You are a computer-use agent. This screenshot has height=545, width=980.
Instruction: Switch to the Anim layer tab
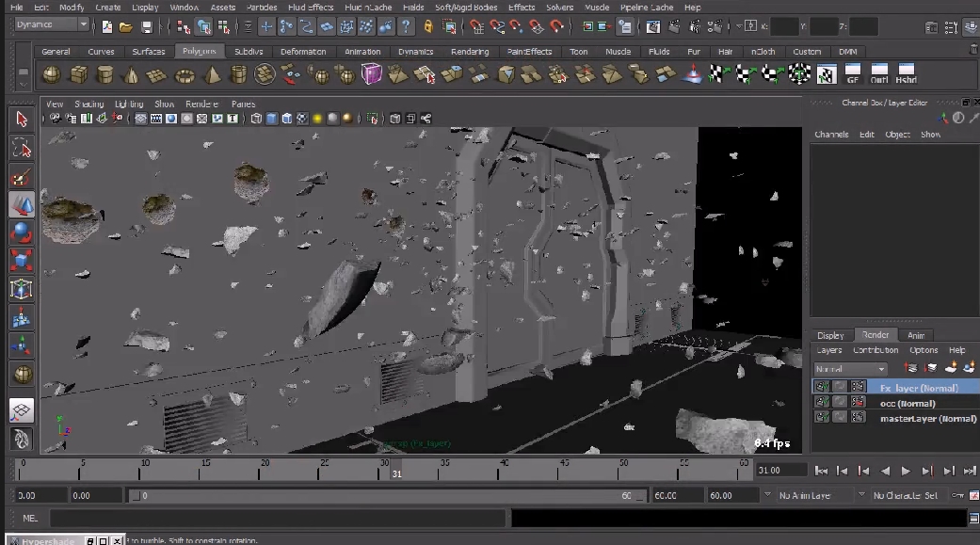pos(916,336)
